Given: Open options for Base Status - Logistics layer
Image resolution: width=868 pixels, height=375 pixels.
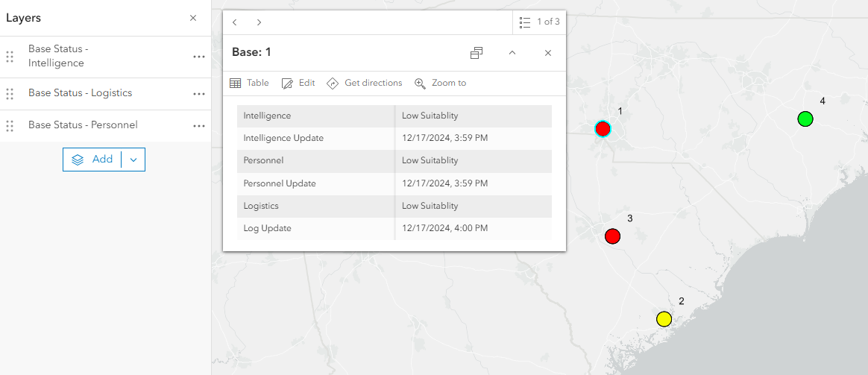Looking at the screenshot, I should 199,94.
